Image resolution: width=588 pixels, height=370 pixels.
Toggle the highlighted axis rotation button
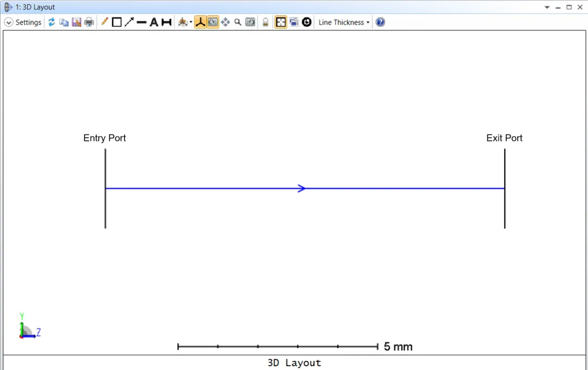click(x=200, y=22)
